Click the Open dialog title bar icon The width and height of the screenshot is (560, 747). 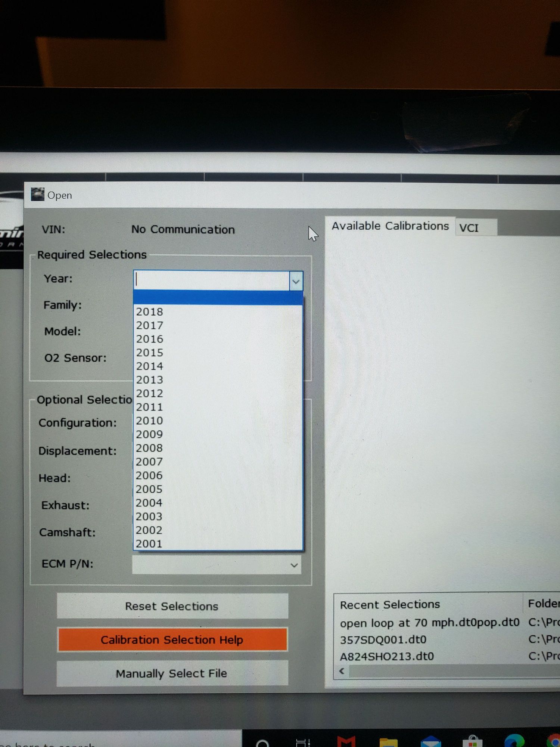click(37, 194)
